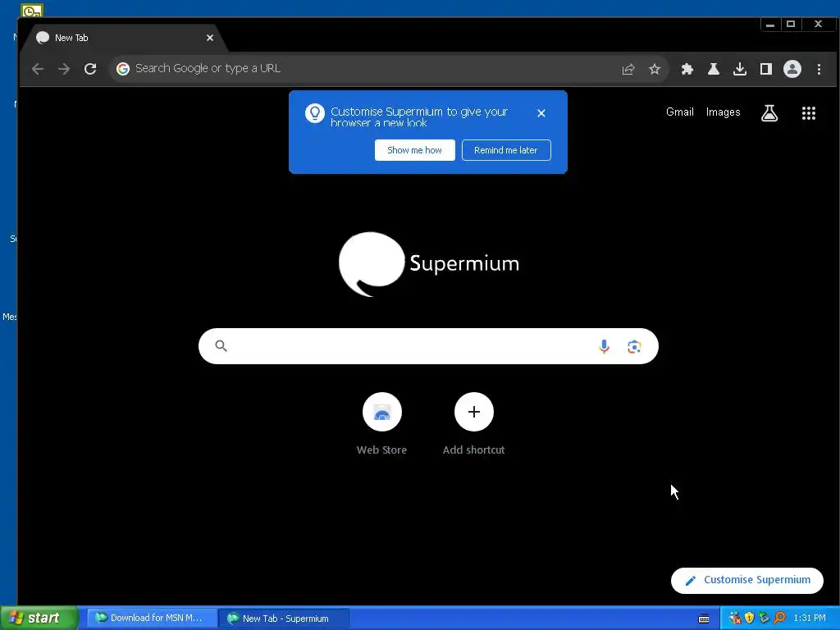This screenshot has height=630, width=840.
Task: Search by image with the lens icon
Action: click(634, 347)
